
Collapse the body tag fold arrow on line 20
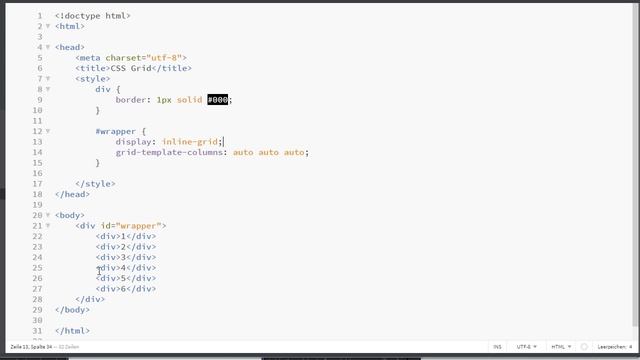(x=48, y=215)
